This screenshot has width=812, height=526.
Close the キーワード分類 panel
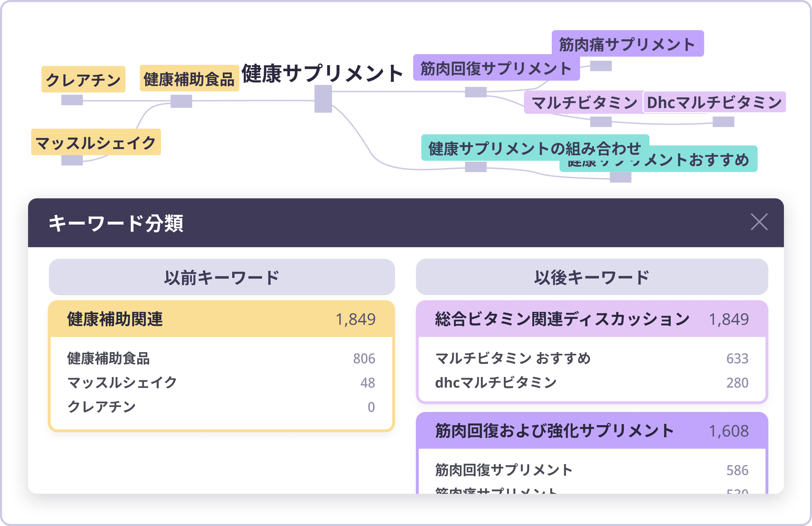[759, 222]
